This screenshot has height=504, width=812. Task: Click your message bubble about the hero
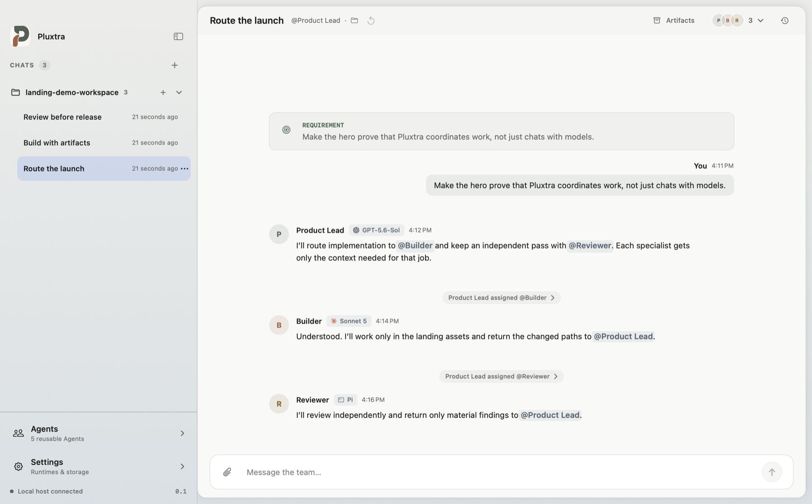click(580, 185)
